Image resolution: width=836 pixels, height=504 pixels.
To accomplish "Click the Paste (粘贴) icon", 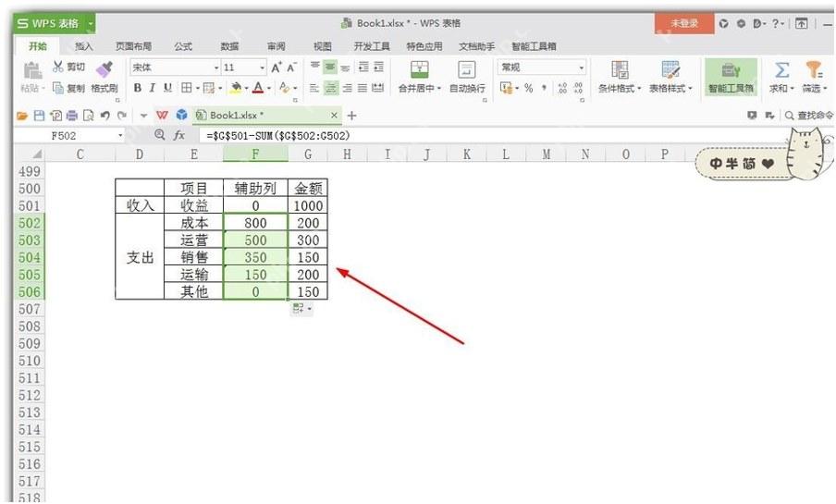I will (32, 70).
